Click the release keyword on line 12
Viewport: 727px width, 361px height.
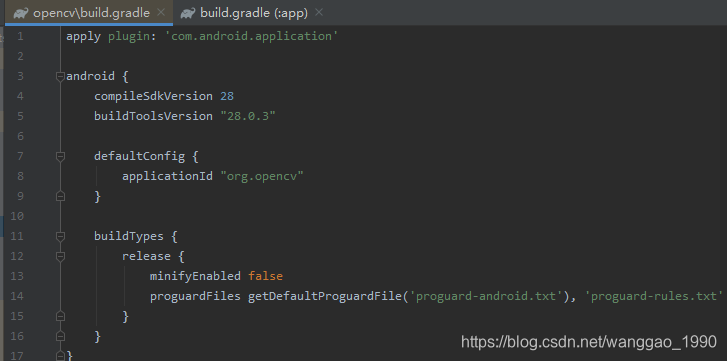coord(147,256)
